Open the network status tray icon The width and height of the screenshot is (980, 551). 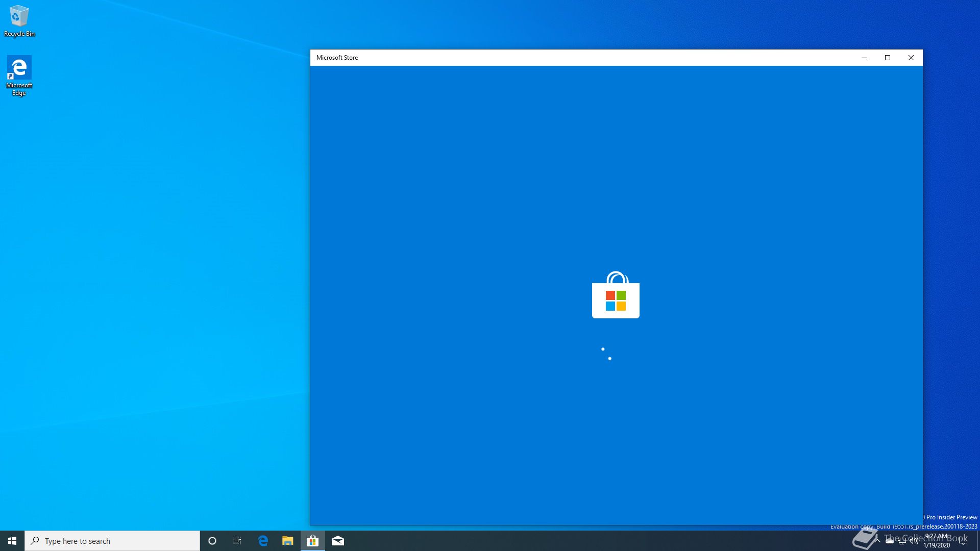click(902, 541)
